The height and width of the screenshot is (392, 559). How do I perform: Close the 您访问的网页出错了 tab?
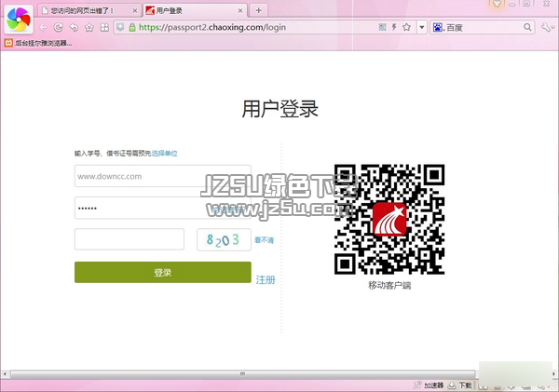click(135, 10)
